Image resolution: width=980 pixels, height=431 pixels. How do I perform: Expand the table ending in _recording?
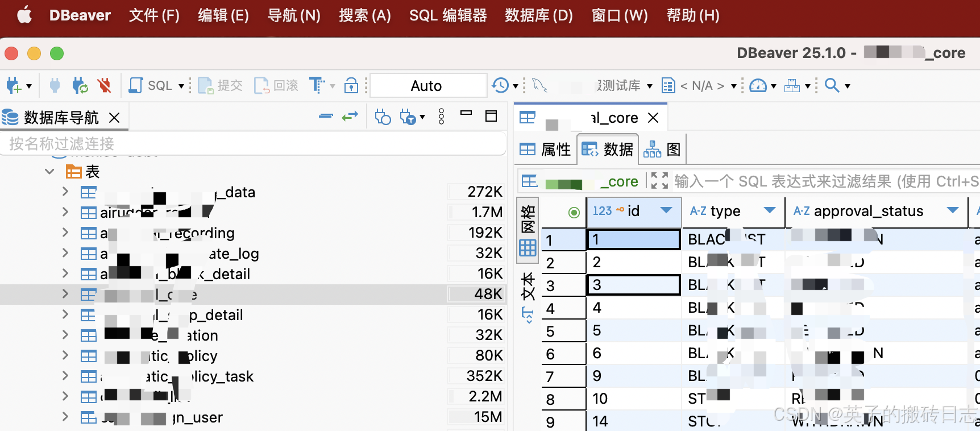tap(65, 233)
